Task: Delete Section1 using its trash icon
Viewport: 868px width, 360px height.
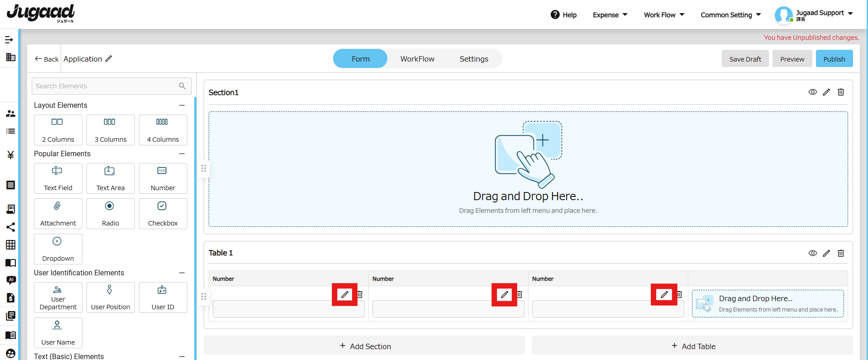Action: point(840,92)
